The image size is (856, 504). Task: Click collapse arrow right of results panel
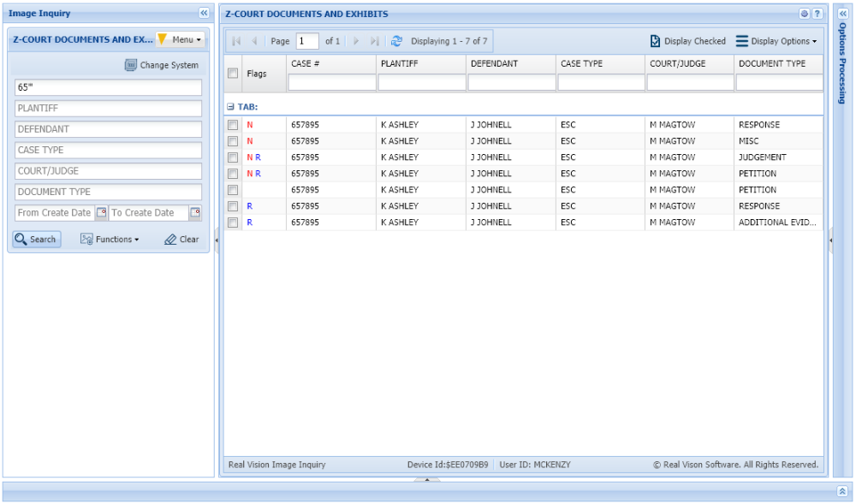point(830,240)
